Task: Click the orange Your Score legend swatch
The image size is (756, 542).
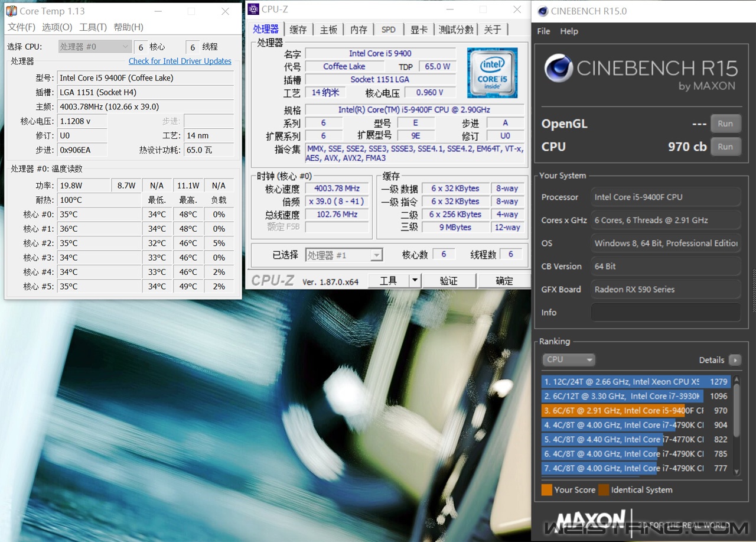Action: pos(546,489)
